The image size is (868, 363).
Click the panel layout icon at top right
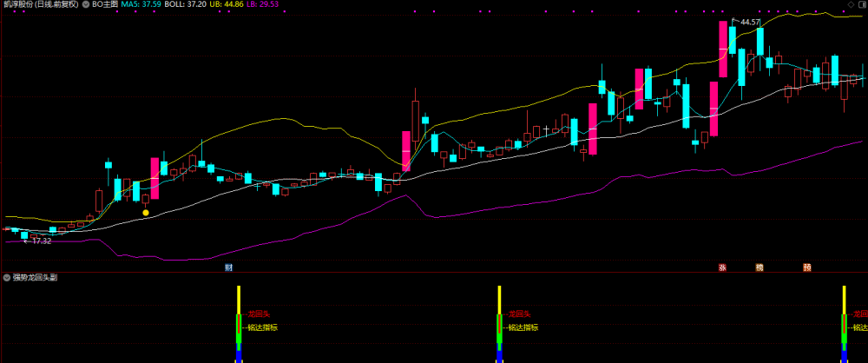point(862,3)
